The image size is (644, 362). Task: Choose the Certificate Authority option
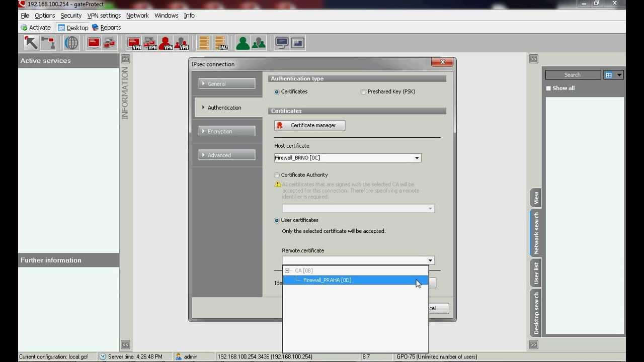click(x=277, y=175)
